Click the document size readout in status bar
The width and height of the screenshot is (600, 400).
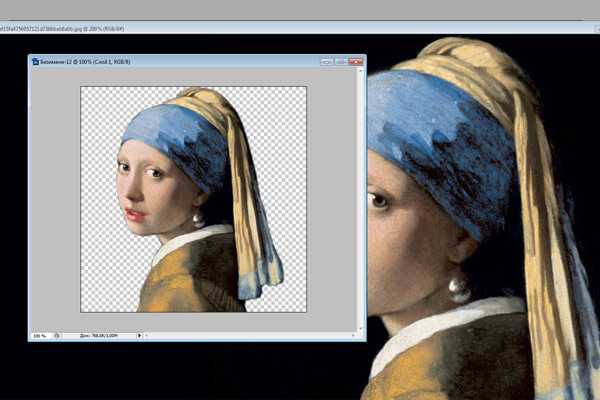99,336
